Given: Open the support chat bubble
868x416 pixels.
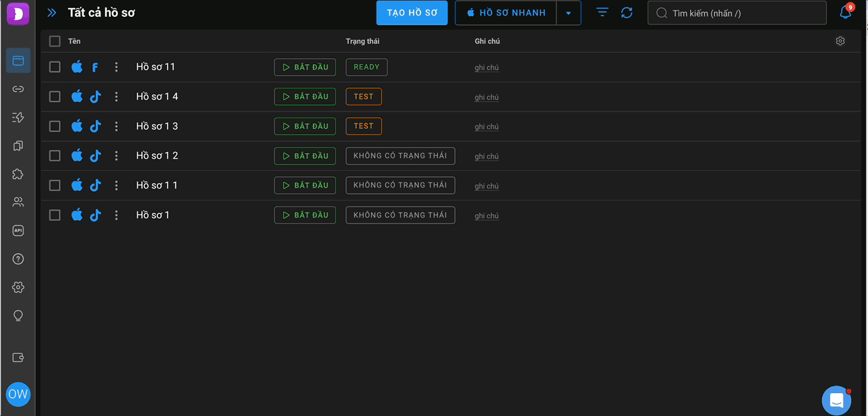Looking at the screenshot, I should pyautogui.click(x=836, y=400).
